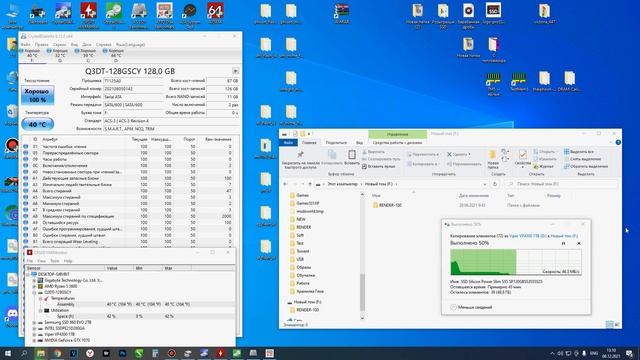Open the Файл tab in Explorer

288,142
